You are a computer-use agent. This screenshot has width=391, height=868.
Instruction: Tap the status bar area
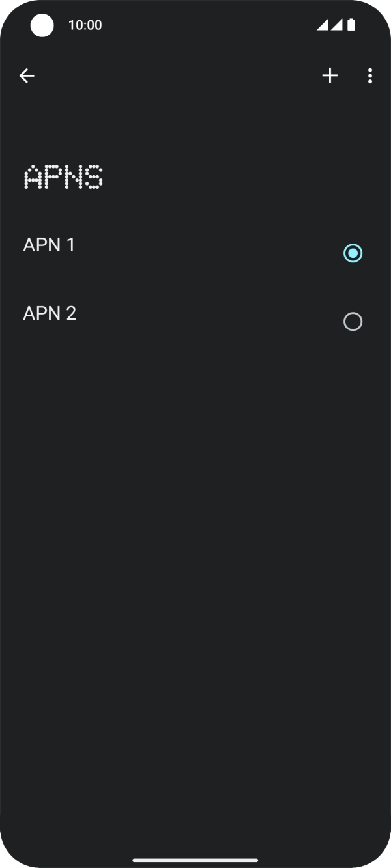coord(195,25)
